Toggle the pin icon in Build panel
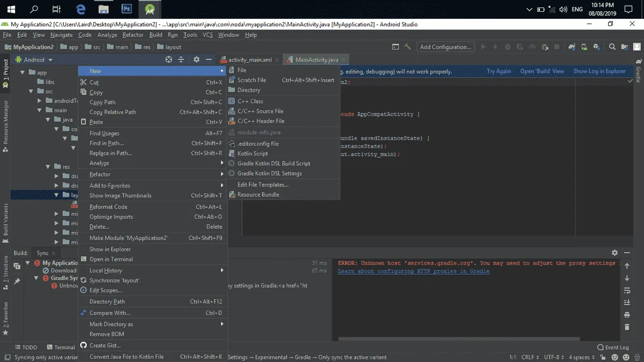This screenshot has width=644, height=362. (x=17, y=281)
